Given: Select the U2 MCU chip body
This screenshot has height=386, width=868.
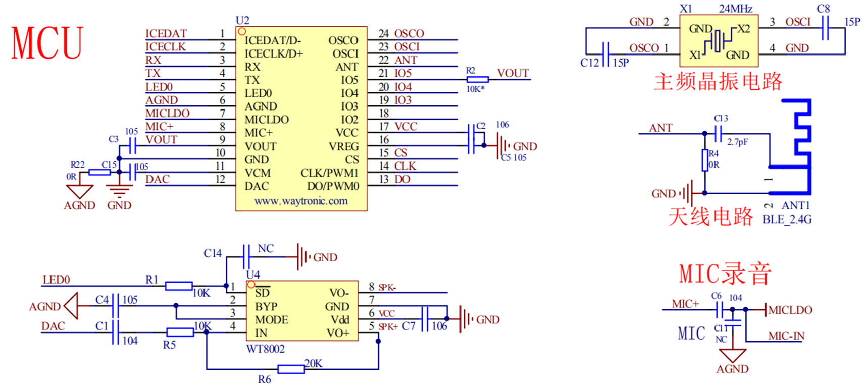Looking at the screenshot, I should click(301, 119).
